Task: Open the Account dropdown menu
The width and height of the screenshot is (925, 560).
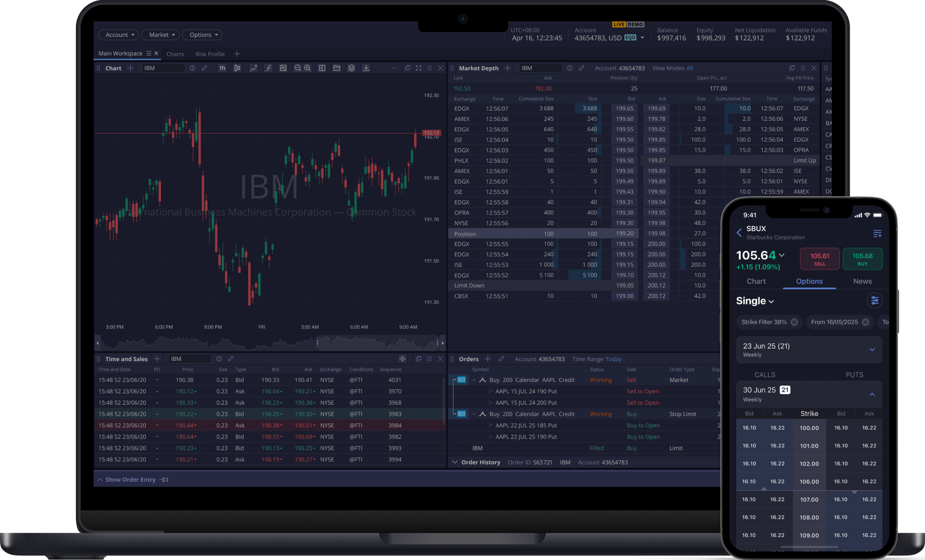Action: [119, 35]
